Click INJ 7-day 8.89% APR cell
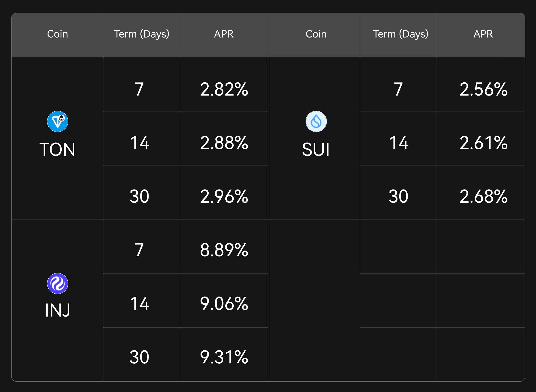Image resolution: width=536 pixels, height=392 pixels. [x=224, y=250]
